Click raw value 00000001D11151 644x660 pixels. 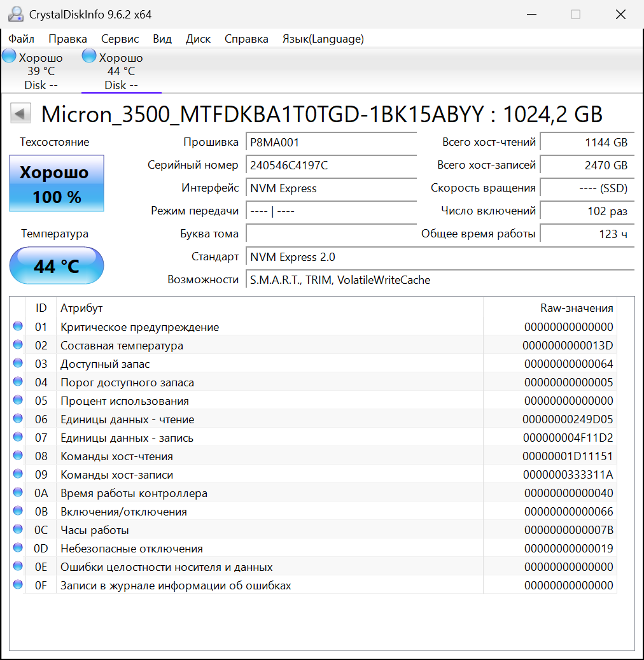pos(568,456)
